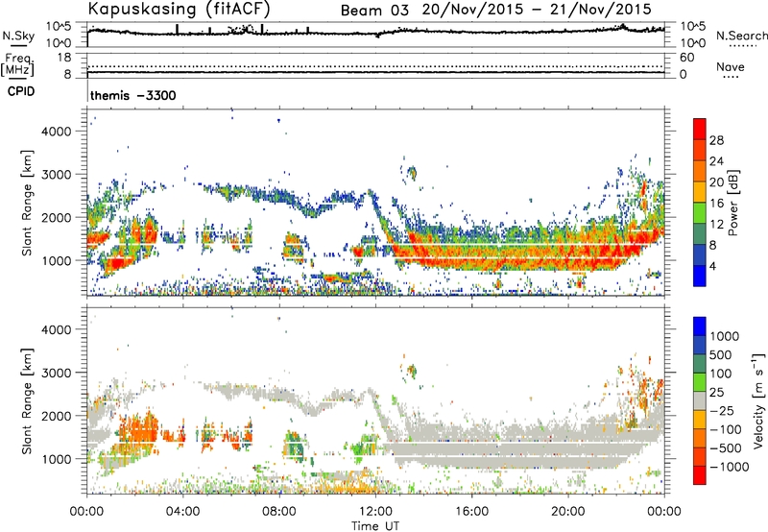Click the '4000' tick of the power panel

[57, 132]
